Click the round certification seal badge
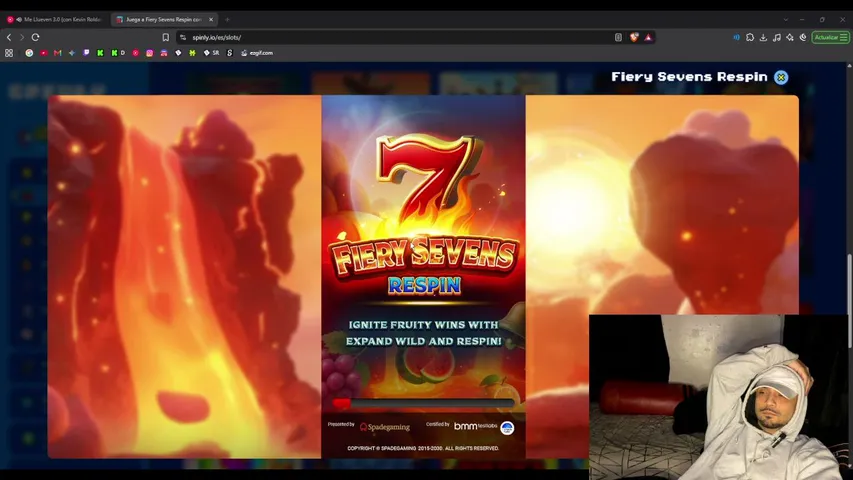The image size is (853, 480). 507,428
